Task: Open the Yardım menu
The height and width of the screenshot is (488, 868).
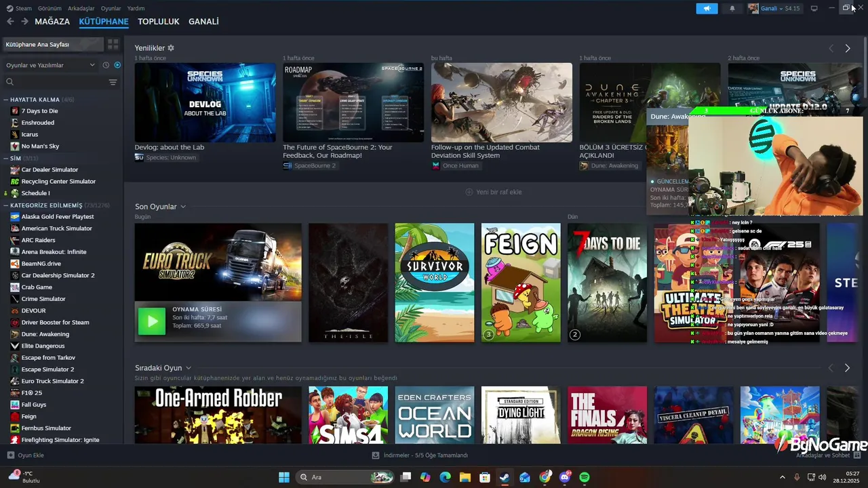Action: (136, 8)
